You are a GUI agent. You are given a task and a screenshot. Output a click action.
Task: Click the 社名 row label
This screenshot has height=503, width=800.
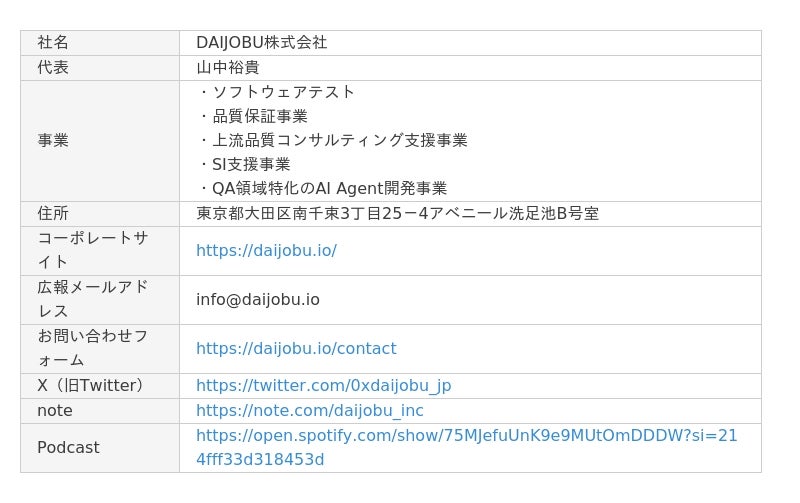point(53,42)
